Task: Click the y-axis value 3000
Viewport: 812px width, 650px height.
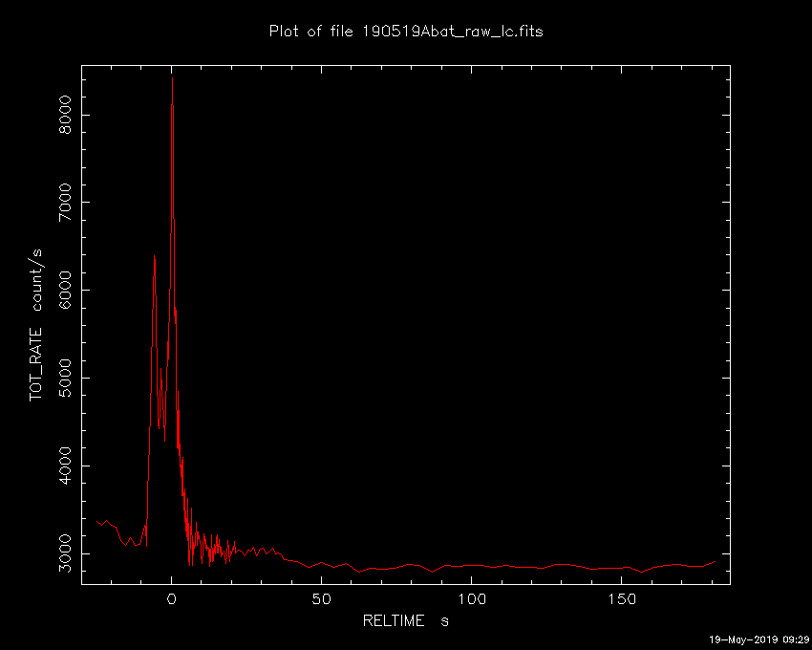Action: [65, 553]
